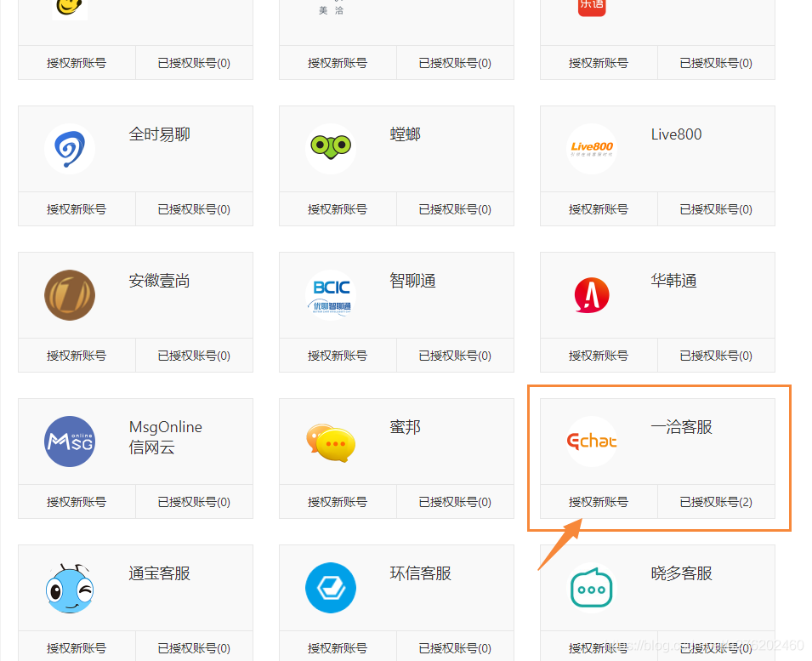Click the Echat 一洽客服 logo

pos(592,442)
